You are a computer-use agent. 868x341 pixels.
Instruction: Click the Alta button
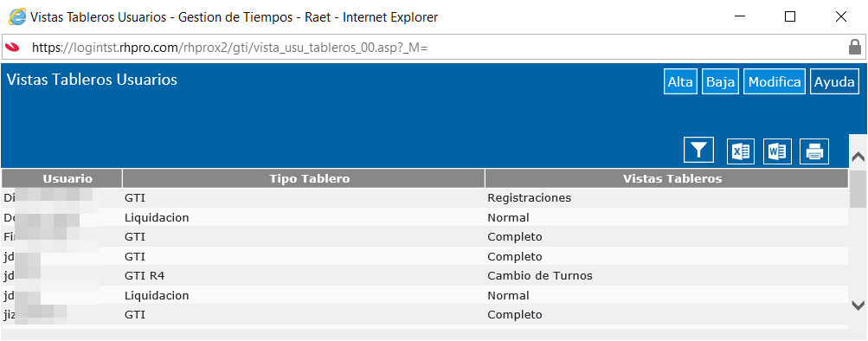pyautogui.click(x=680, y=82)
